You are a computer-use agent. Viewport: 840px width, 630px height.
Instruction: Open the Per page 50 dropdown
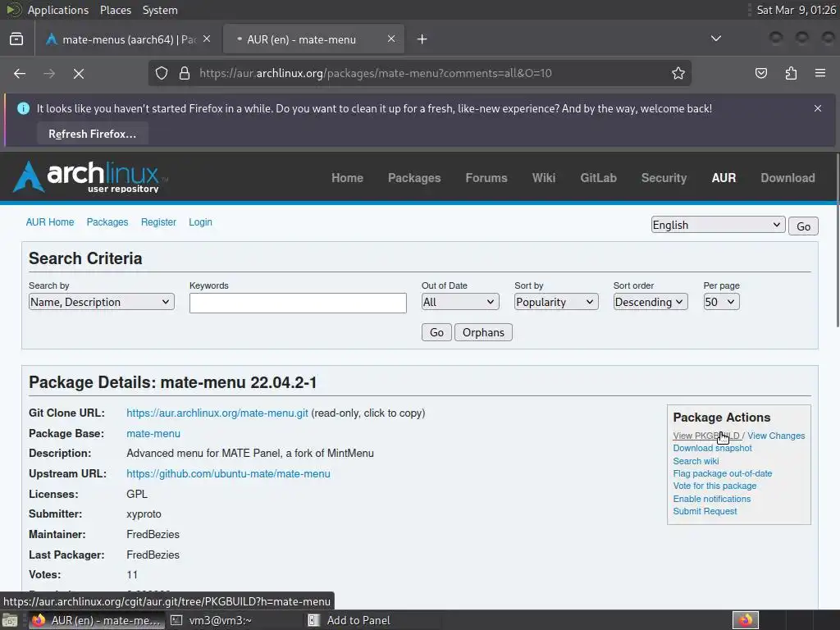(721, 302)
